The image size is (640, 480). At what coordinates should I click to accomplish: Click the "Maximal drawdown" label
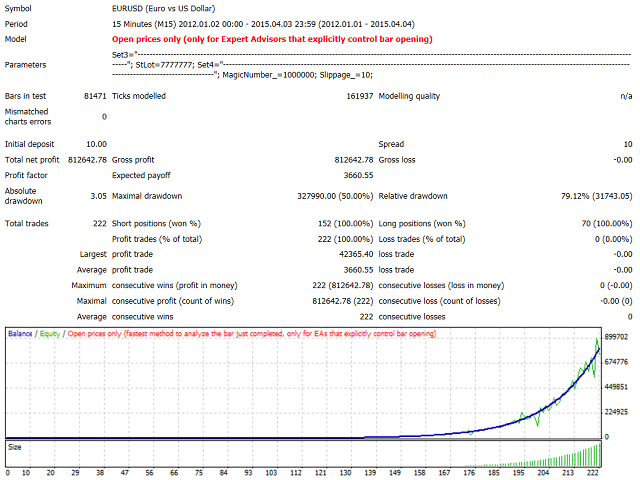click(x=147, y=196)
